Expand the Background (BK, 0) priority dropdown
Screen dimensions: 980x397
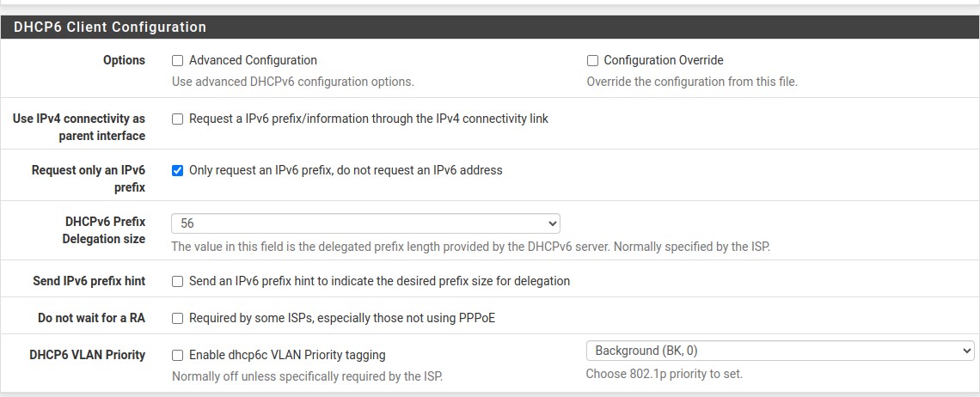(780, 351)
